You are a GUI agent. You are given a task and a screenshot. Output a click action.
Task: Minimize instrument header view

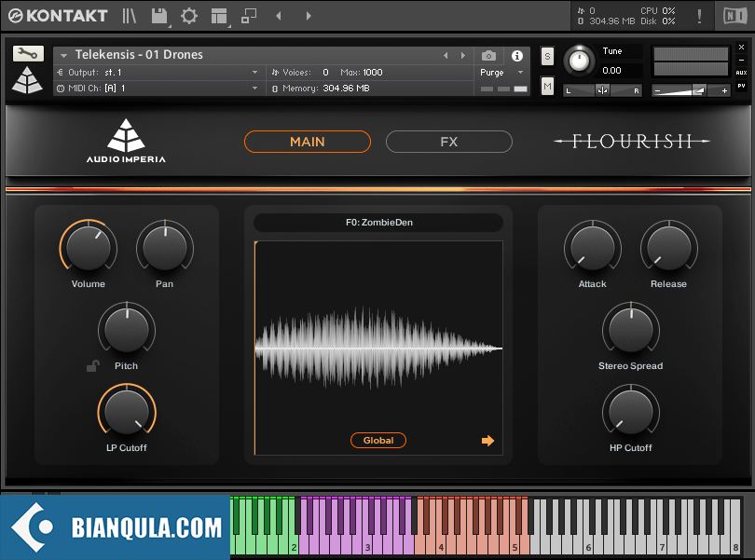click(x=742, y=61)
